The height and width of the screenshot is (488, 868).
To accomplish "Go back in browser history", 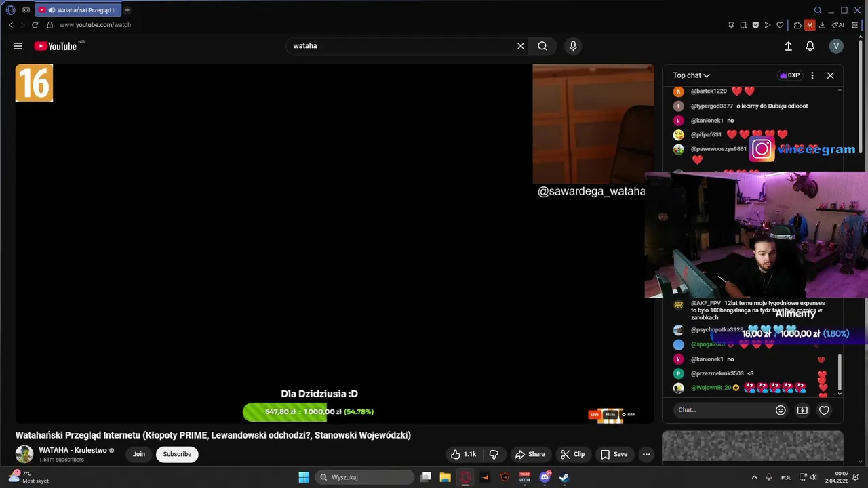I will tap(10, 25).
